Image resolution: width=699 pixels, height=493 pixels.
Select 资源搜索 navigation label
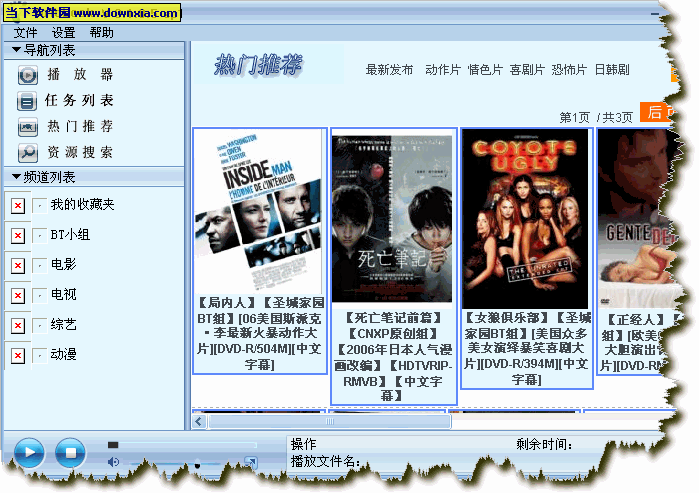point(80,152)
